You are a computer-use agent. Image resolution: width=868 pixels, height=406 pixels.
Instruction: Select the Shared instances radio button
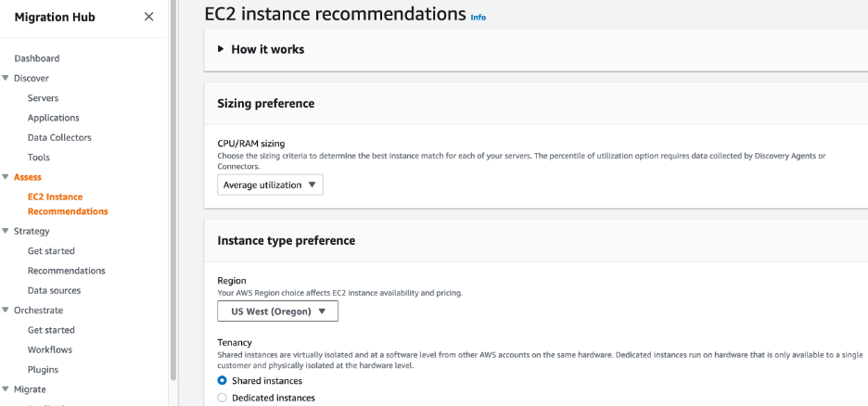222,381
